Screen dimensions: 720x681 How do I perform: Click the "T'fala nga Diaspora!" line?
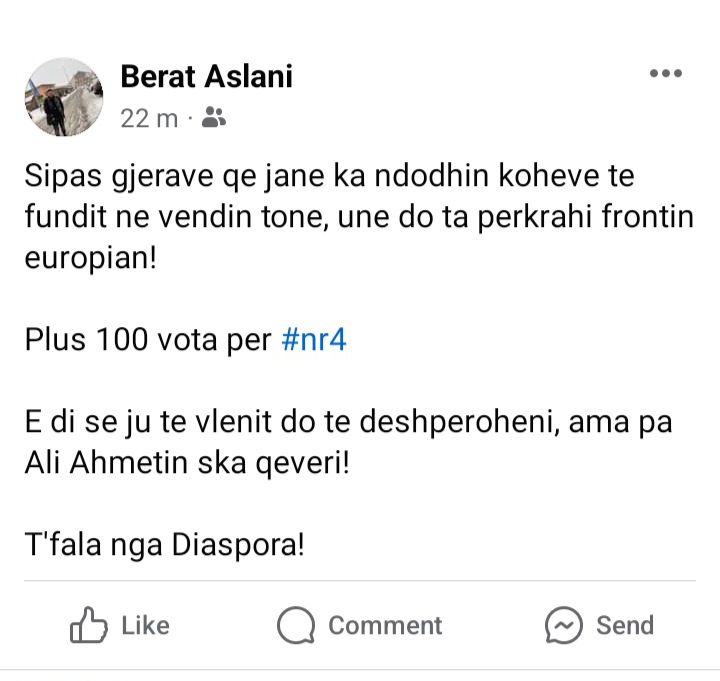point(164,545)
